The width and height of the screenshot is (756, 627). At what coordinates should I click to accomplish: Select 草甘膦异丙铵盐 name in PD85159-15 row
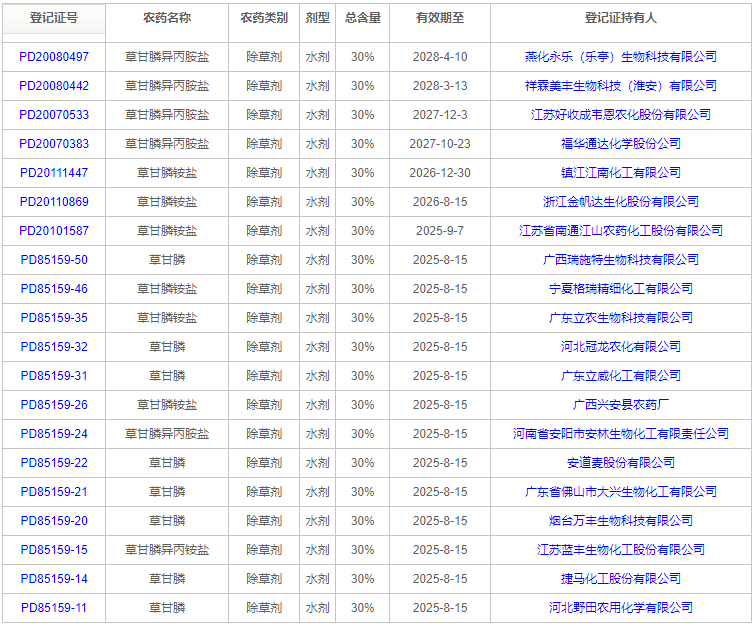click(x=167, y=550)
